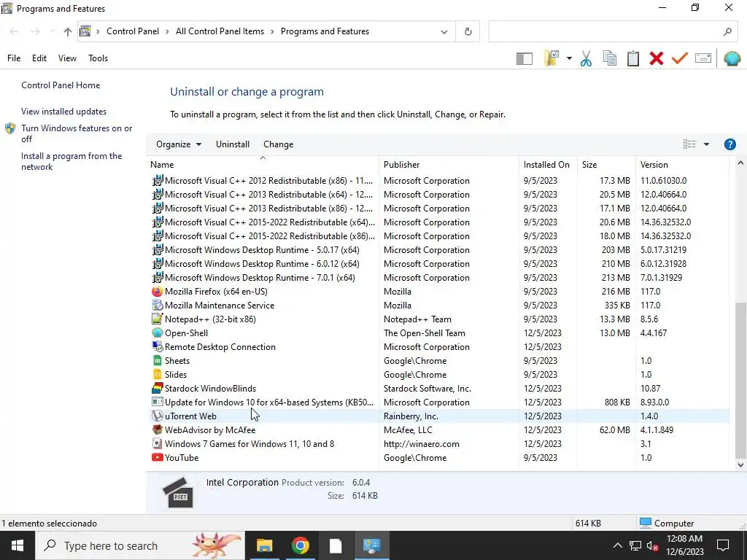
Task: Select Notepad++ (32-bit x86) icon
Action: 158,319
